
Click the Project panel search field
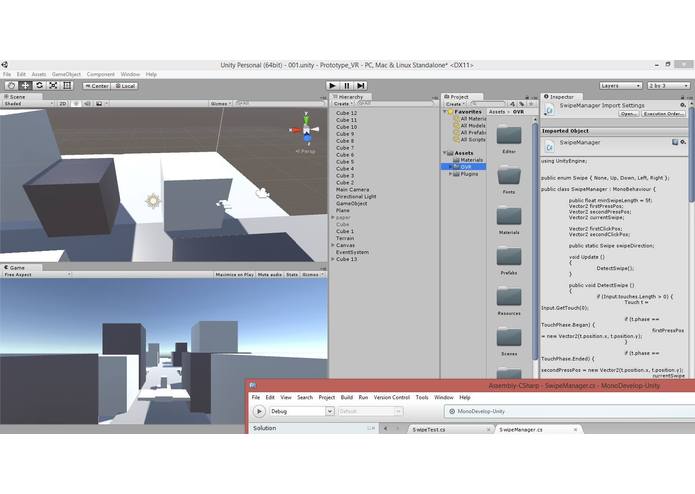pos(488,104)
